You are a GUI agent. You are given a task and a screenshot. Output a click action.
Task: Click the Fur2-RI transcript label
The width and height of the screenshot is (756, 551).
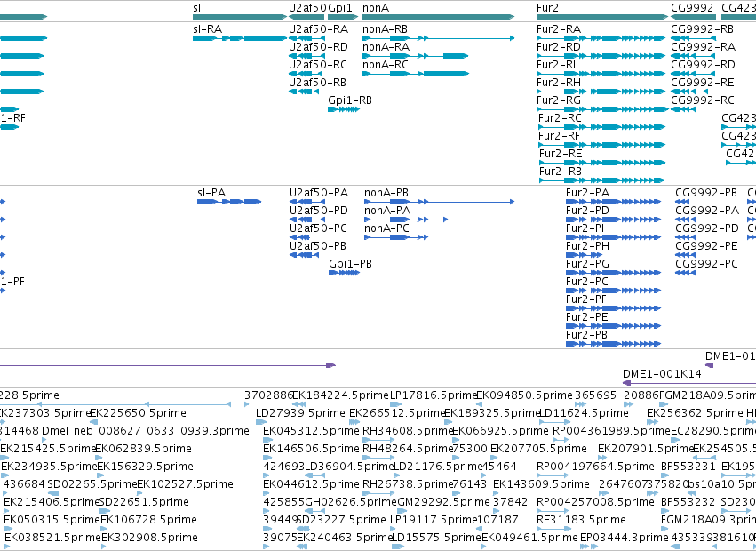tap(556, 65)
